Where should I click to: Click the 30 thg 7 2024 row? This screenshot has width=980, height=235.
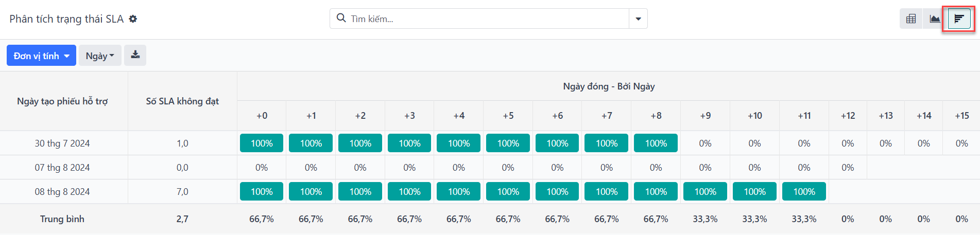point(490,143)
